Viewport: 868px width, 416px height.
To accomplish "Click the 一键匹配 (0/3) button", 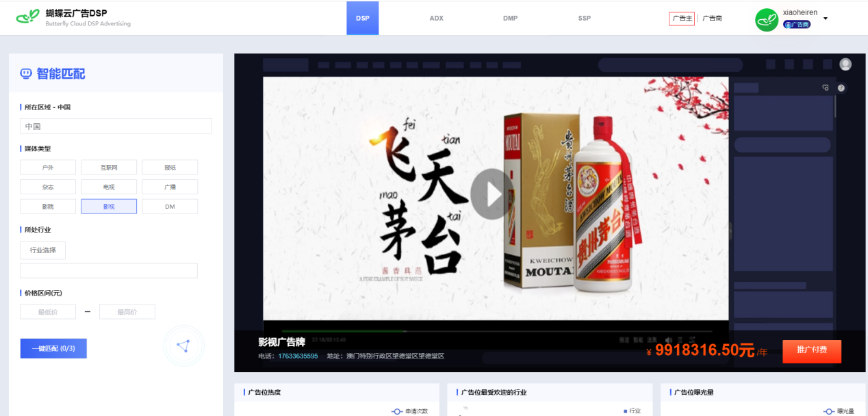I will [x=53, y=348].
